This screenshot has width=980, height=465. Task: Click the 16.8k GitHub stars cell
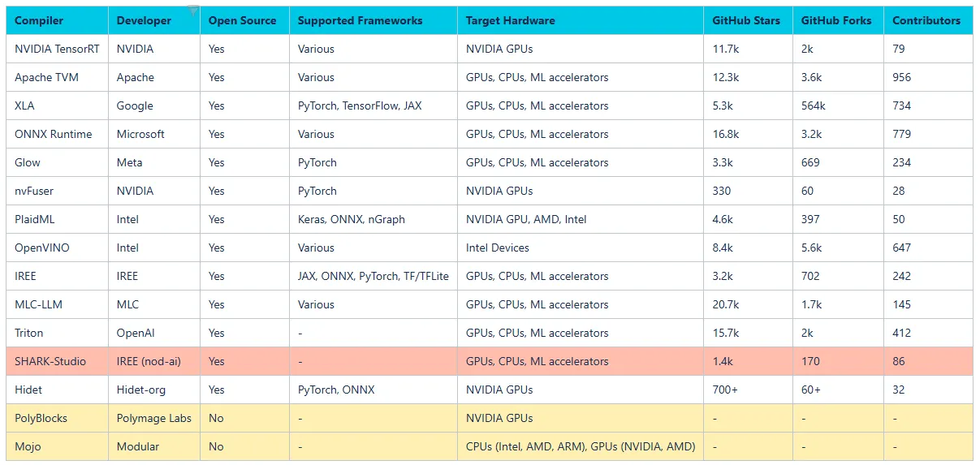[x=749, y=134]
